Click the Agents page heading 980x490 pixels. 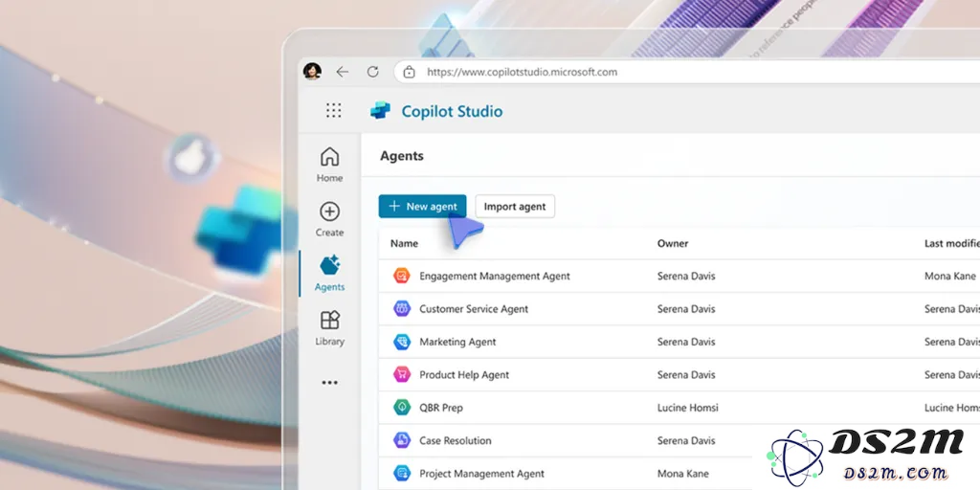click(402, 156)
